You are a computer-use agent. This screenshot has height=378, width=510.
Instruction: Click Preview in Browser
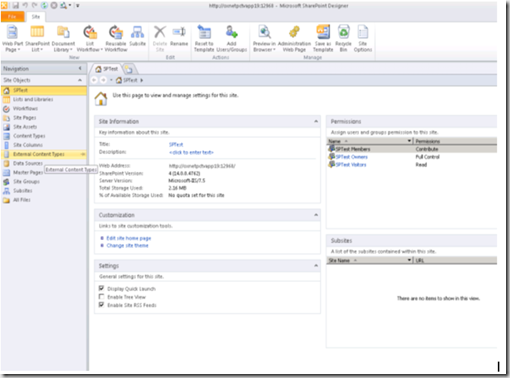click(x=264, y=39)
